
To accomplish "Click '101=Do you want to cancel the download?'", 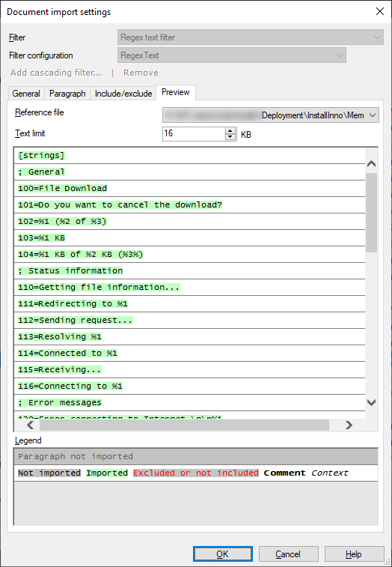I will (x=190, y=204).
